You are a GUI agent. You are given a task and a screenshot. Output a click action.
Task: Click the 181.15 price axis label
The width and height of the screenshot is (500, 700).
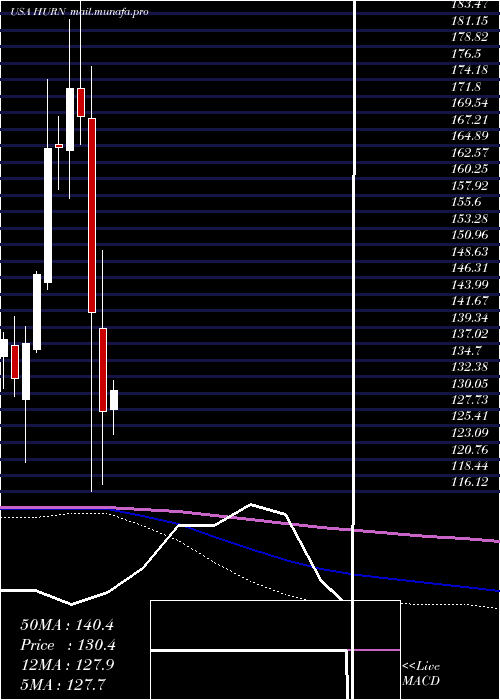point(470,21)
